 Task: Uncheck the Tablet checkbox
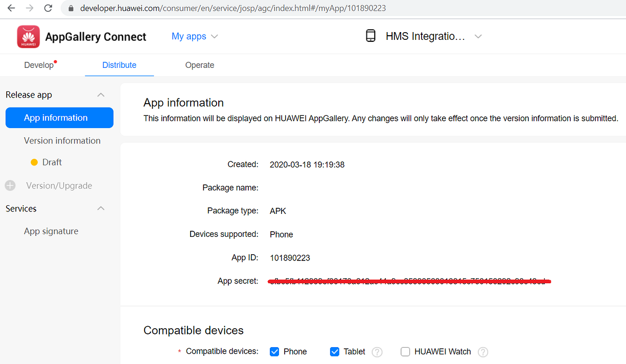point(335,352)
